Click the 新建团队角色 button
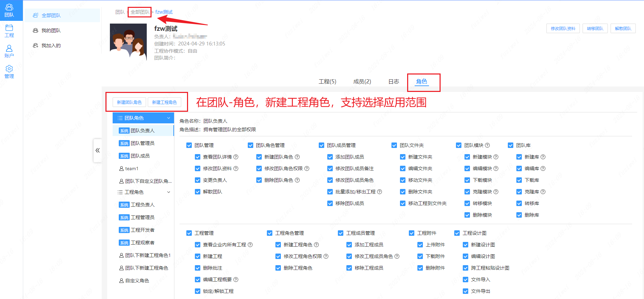Image resolution: width=644 pixels, height=299 pixels. [x=129, y=102]
